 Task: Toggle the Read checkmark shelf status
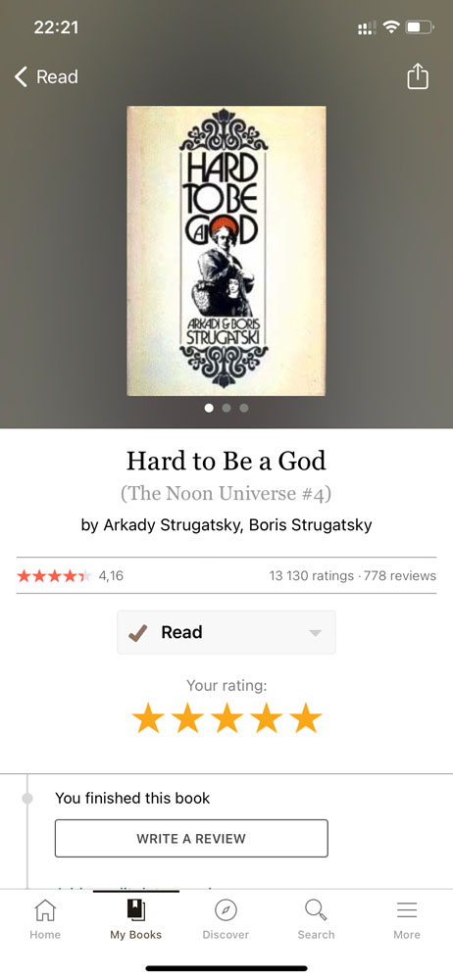click(x=137, y=632)
